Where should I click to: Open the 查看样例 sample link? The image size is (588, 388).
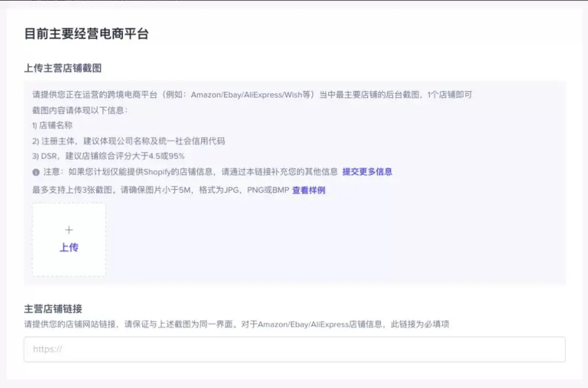(309, 190)
